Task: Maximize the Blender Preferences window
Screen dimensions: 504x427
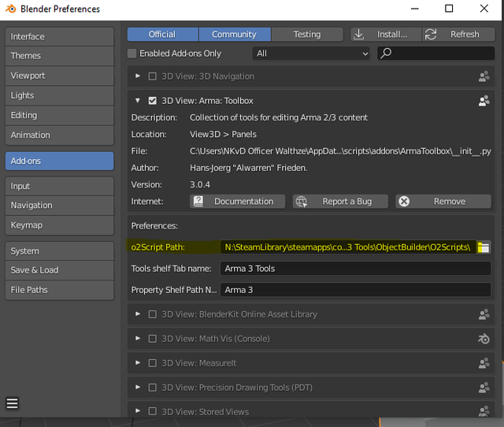Action: 449,9
